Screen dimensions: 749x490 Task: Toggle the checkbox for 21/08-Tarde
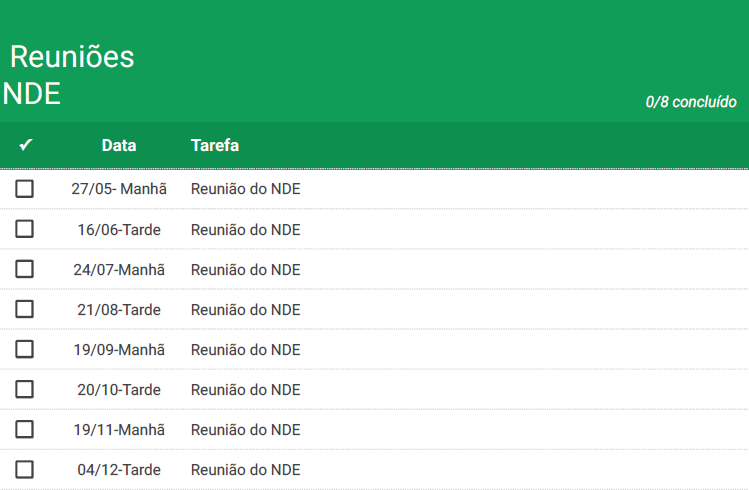click(x=24, y=309)
